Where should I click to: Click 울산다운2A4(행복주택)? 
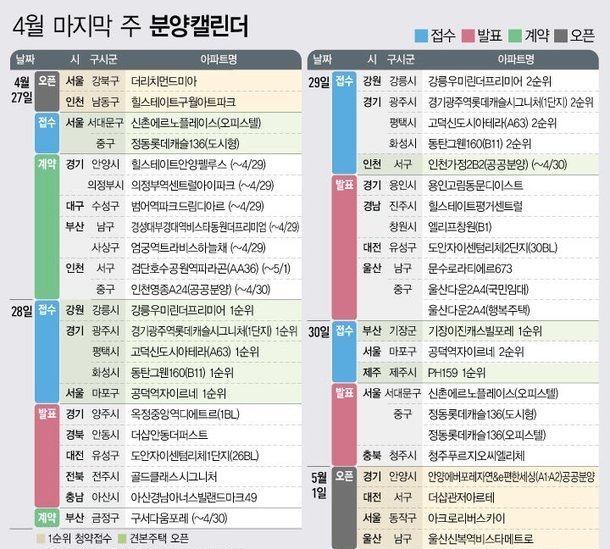coord(479,310)
